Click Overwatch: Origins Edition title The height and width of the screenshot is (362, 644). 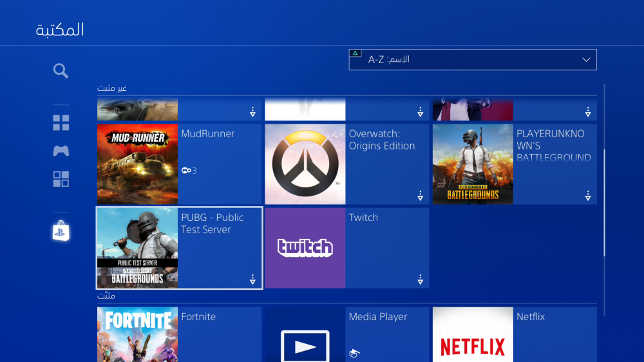point(382,140)
